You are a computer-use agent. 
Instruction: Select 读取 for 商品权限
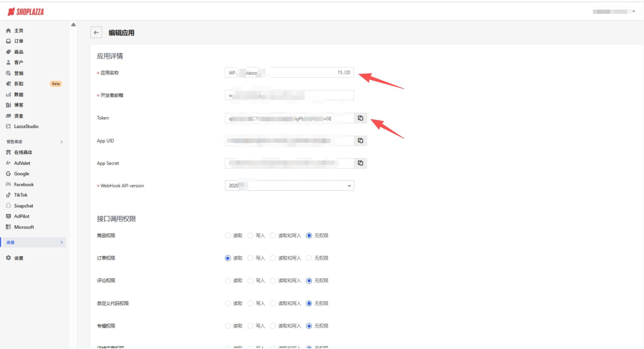[228, 236]
